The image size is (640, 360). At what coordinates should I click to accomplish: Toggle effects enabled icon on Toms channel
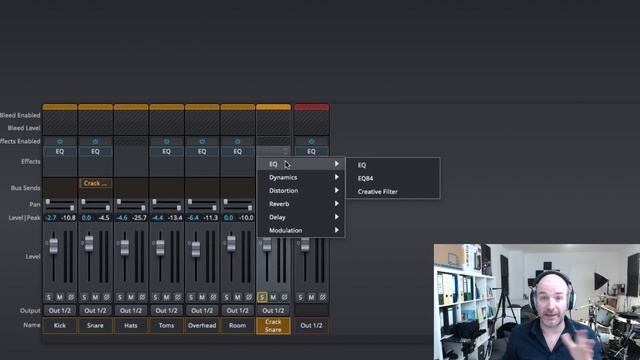[x=167, y=141]
